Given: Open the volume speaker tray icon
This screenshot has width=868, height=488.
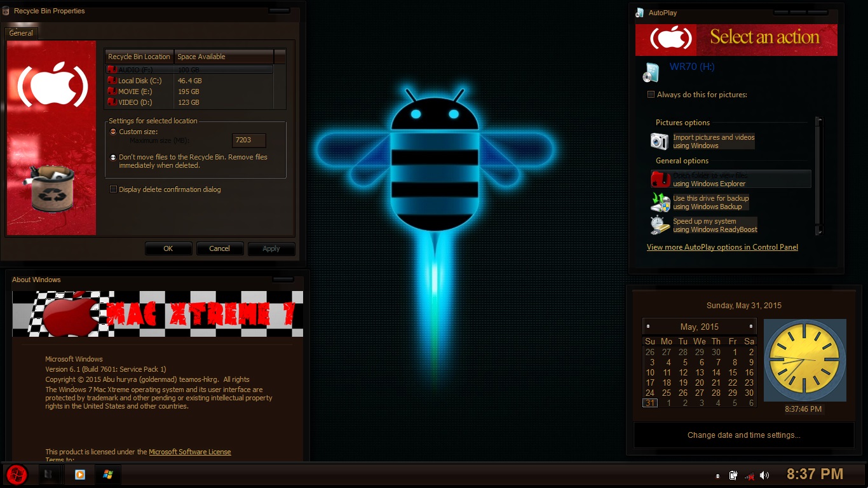Looking at the screenshot, I should [764, 475].
